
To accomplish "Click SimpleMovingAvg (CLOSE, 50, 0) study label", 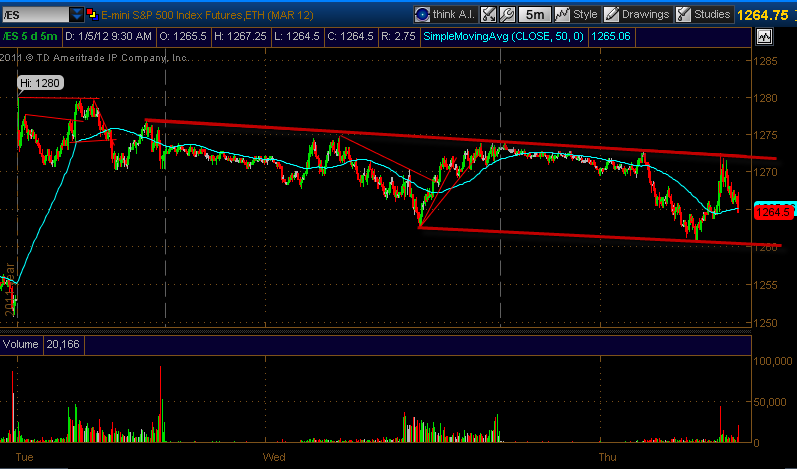I will [x=503, y=37].
